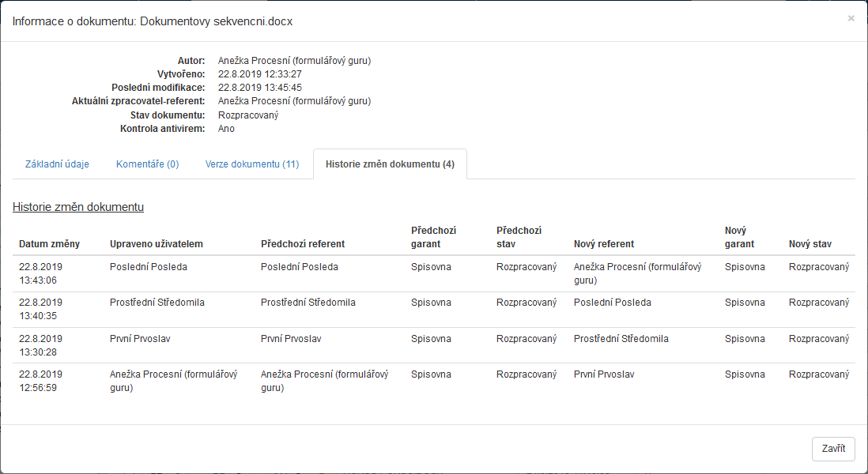The width and height of the screenshot is (868, 474).
Task: Click the Předchozí stav column header
Action: pos(519,237)
